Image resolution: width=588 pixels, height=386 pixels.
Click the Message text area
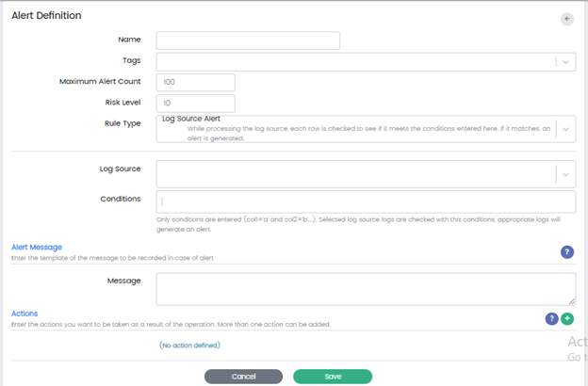coord(366,288)
